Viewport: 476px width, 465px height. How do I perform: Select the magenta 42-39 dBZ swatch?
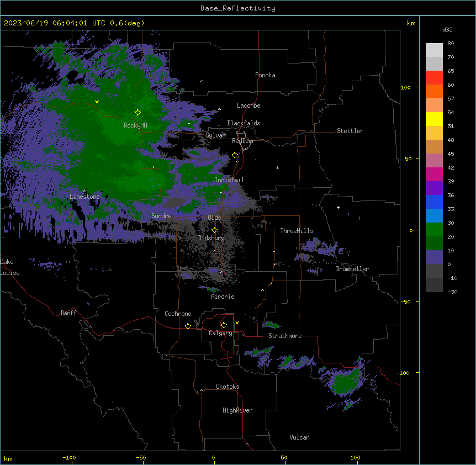click(434, 174)
